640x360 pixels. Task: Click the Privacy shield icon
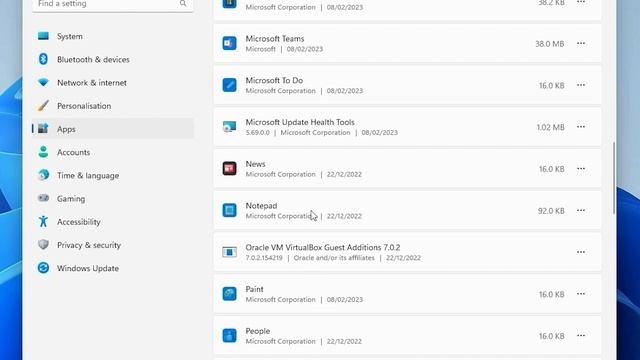[43, 244]
